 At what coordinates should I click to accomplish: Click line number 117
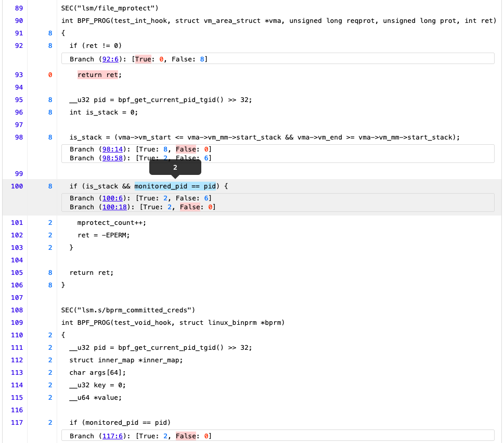click(17, 423)
